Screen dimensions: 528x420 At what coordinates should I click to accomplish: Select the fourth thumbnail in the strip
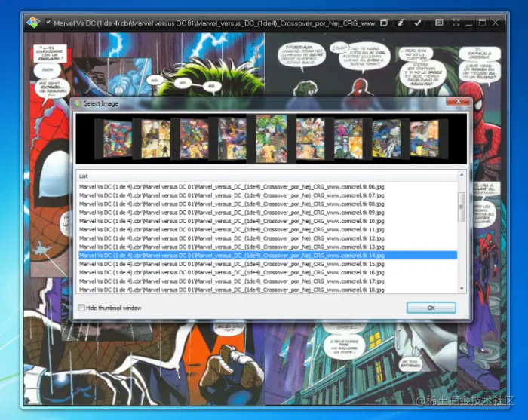(x=232, y=138)
